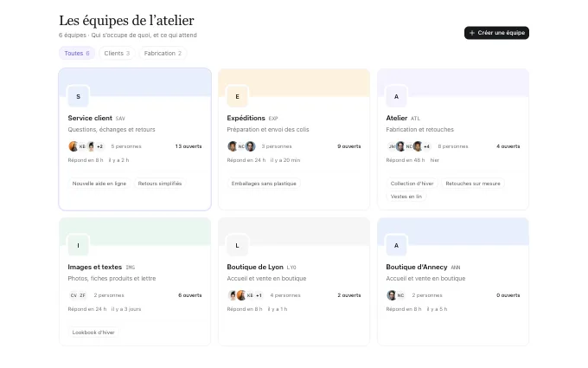Click the second photo avatar in Service client
This screenshot has height=368, width=588.
91,146
